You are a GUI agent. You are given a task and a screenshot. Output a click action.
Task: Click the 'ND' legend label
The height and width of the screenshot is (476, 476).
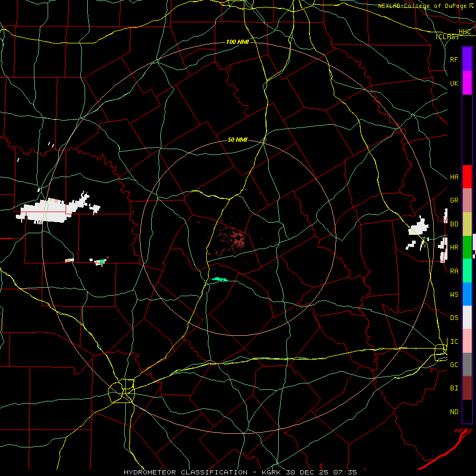[x=454, y=412]
